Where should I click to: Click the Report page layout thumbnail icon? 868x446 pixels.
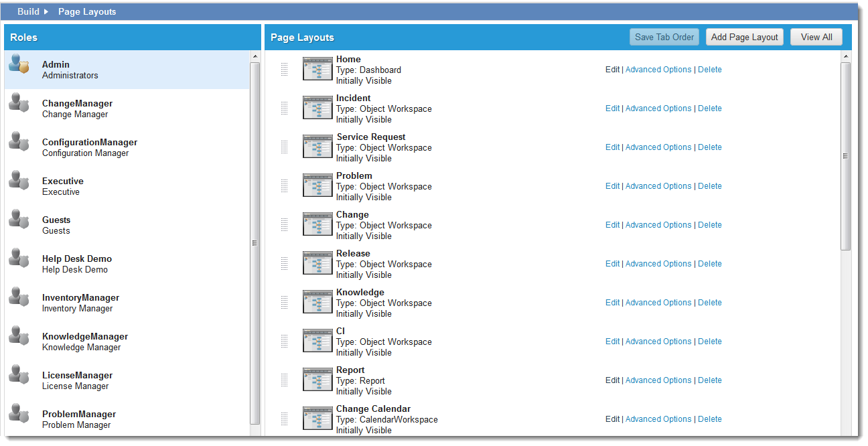tap(317, 380)
